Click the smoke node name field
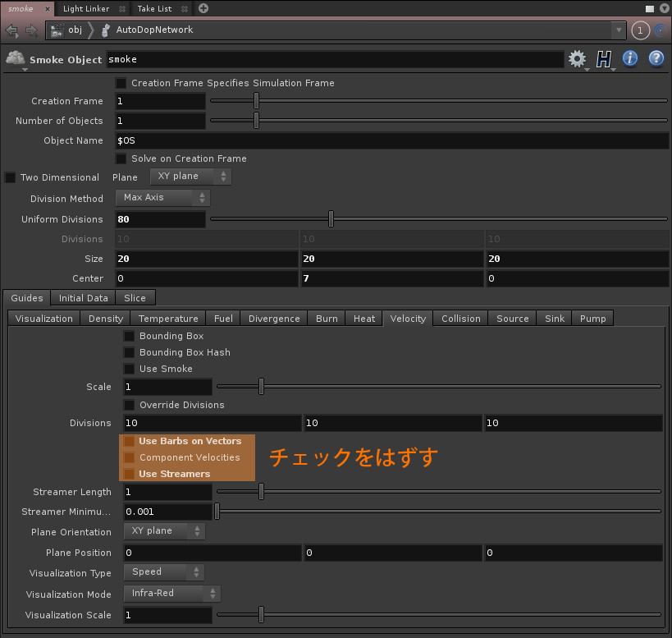Viewport: 672px width, 638px height. pos(335,59)
